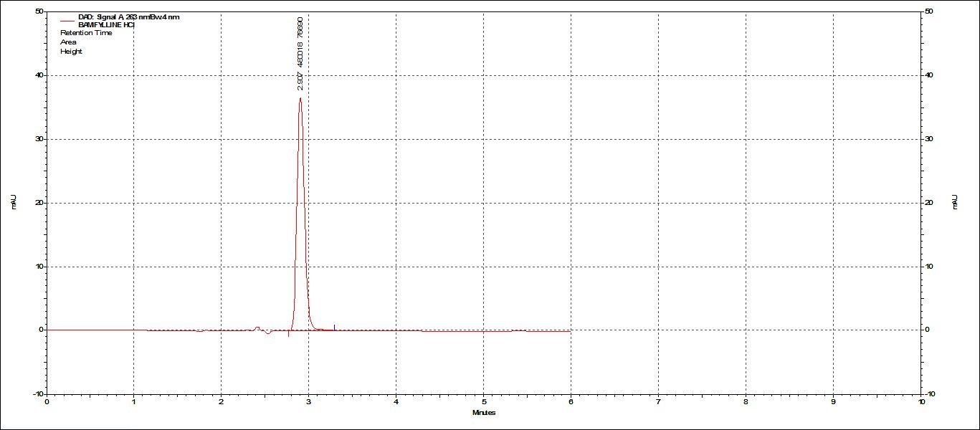Click the 6 minute tick label on the x-axis
This screenshot has height=430, width=980.
tap(571, 402)
